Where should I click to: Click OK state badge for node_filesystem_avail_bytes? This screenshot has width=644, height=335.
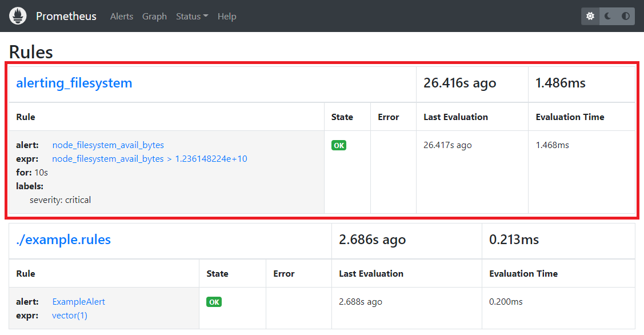click(339, 146)
